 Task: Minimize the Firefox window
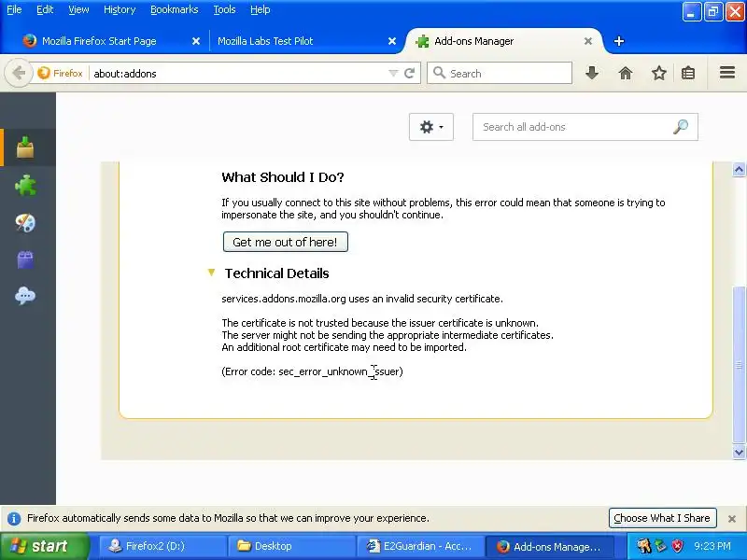coord(691,12)
